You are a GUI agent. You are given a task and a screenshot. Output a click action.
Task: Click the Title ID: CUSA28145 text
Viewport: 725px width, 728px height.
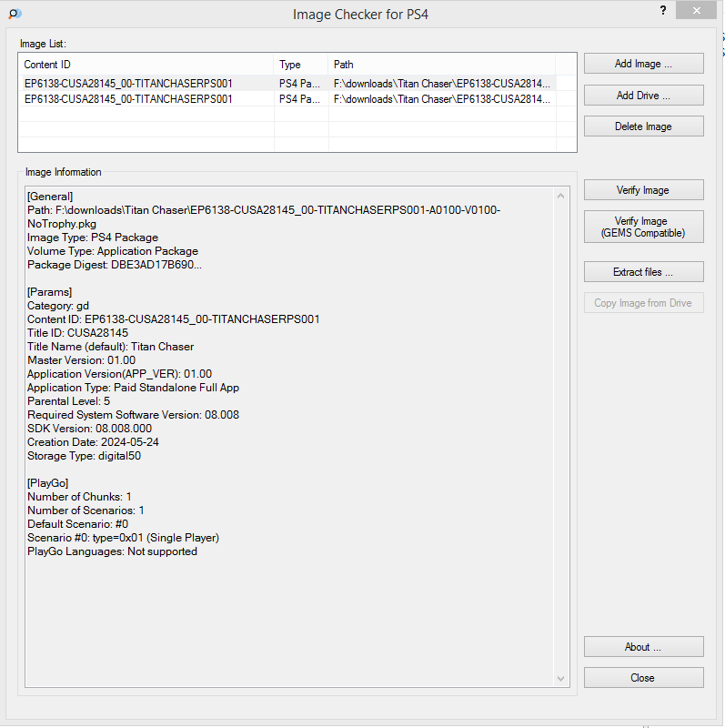tap(77, 333)
